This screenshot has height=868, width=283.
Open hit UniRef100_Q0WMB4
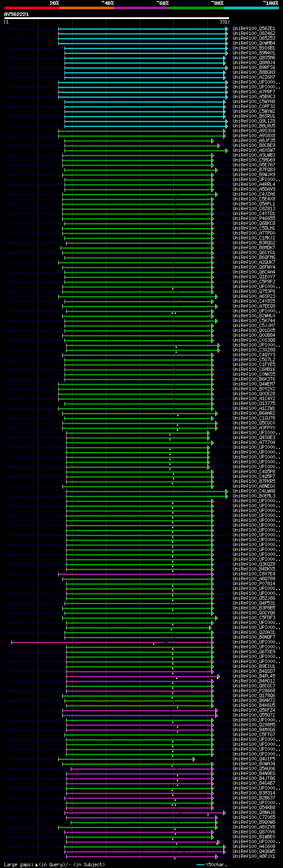coord(254,43)
